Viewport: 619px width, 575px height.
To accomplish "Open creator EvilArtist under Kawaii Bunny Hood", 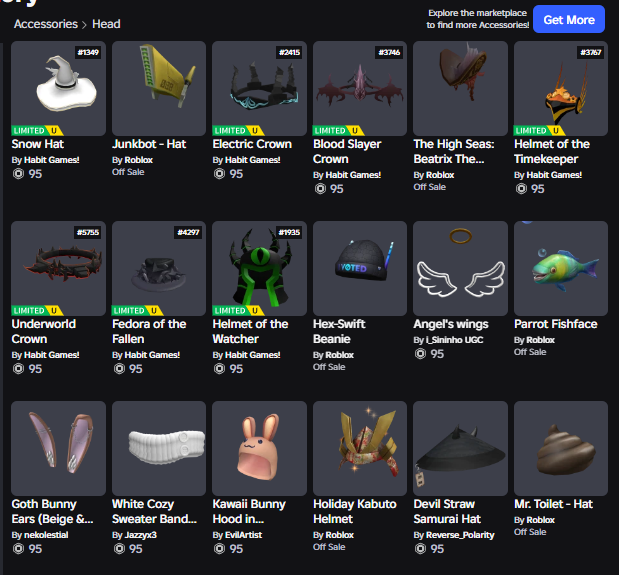I will click(x=244, y=535).
